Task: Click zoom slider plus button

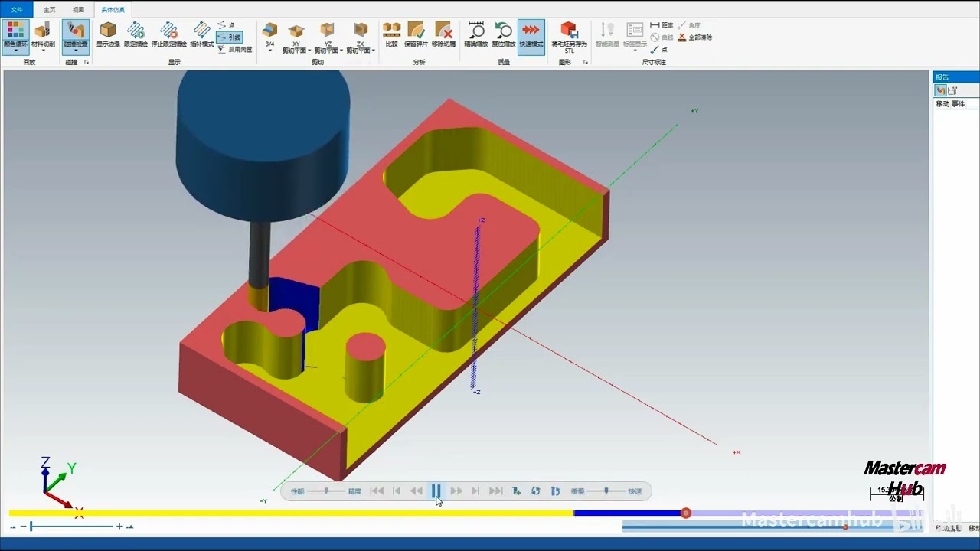Action: click(119, 527)
